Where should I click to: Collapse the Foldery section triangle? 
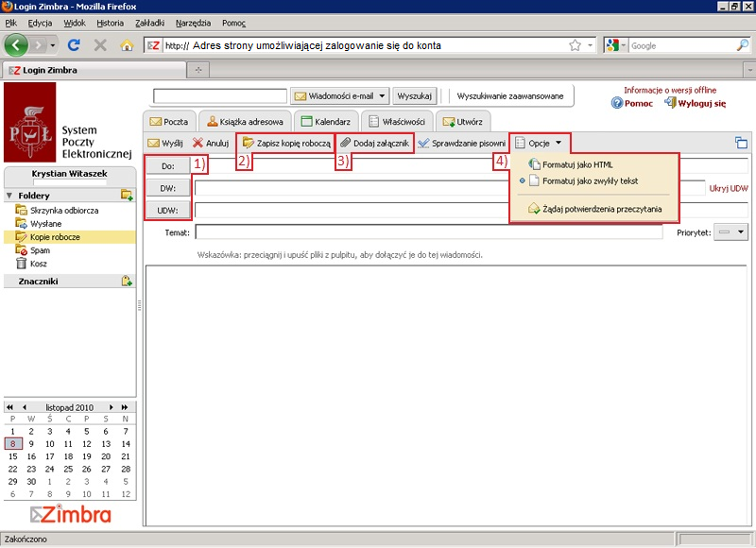tap(9, 196)
